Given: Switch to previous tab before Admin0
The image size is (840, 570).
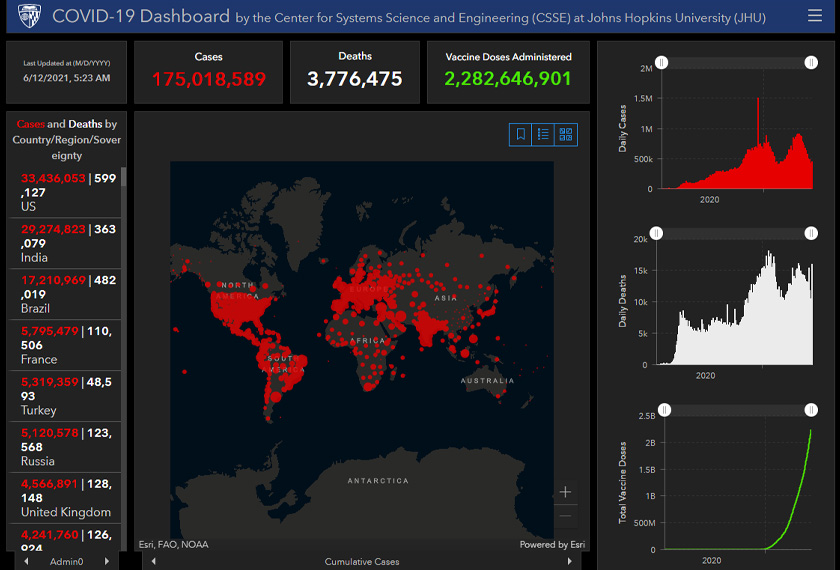Looking at the screenshot, I should (x=27, y=562).
